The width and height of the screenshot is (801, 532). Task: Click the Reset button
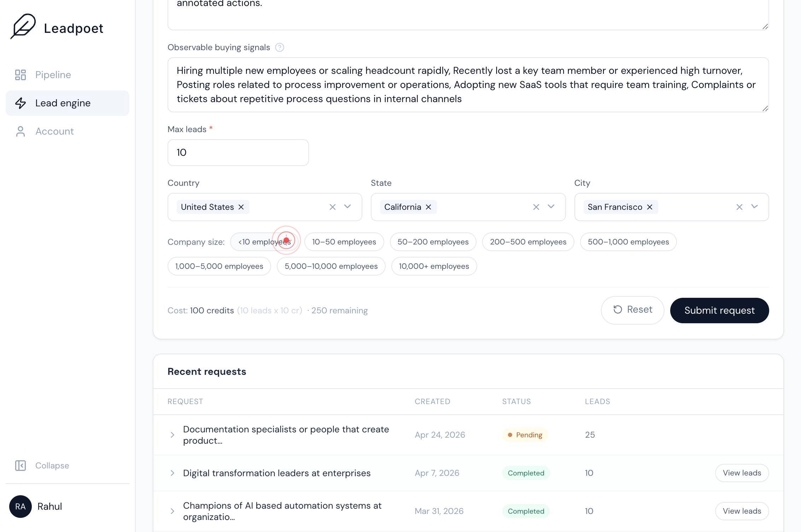coord(632,310)
